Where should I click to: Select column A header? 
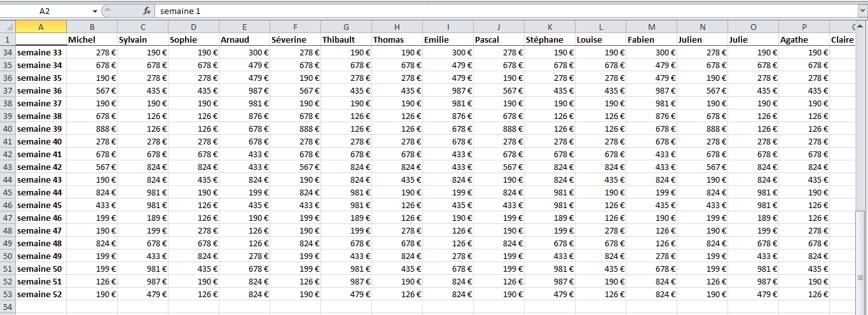click(x=41, y=26)
